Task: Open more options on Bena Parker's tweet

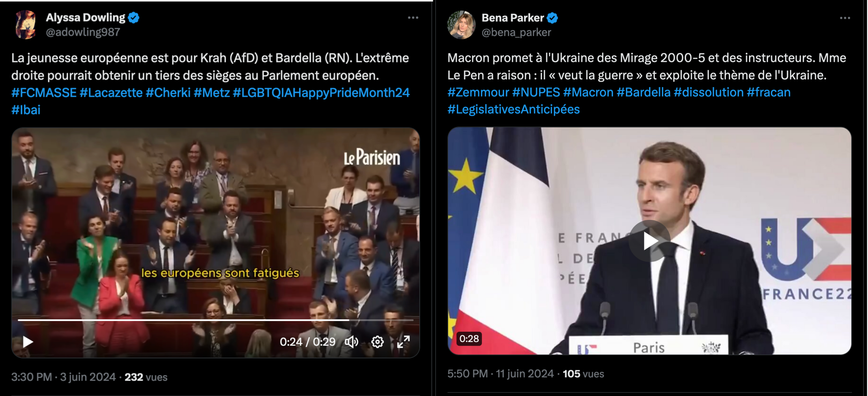Action: click(845, 18)
